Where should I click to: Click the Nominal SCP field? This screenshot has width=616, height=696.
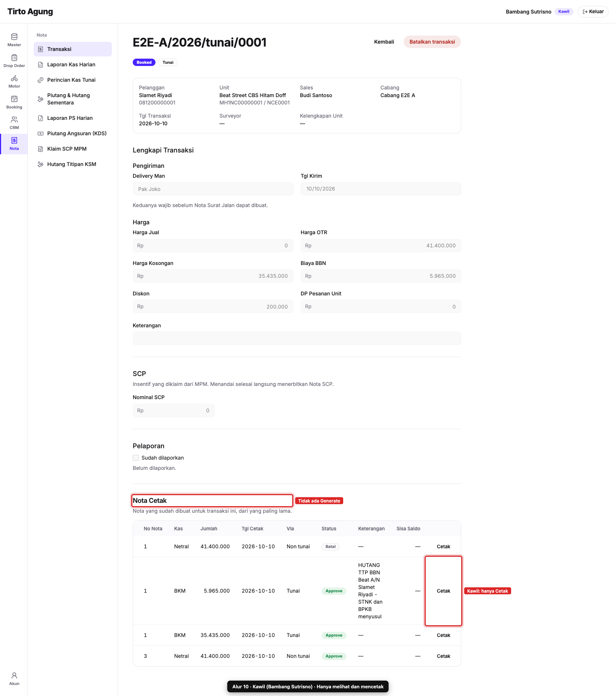pos(173,410)
